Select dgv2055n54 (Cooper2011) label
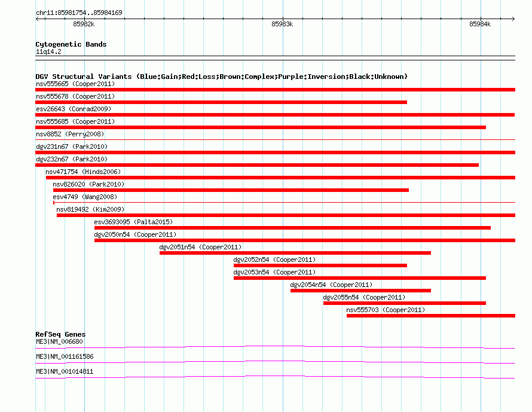This screenshot has width=532, height=412. [364, 297]
